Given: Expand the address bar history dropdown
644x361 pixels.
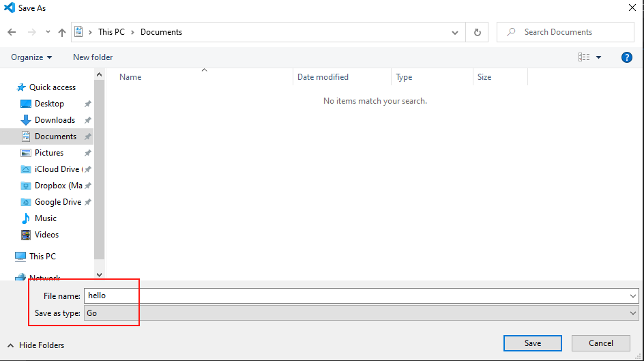Looking at the screenshot, I should [454, 33].
